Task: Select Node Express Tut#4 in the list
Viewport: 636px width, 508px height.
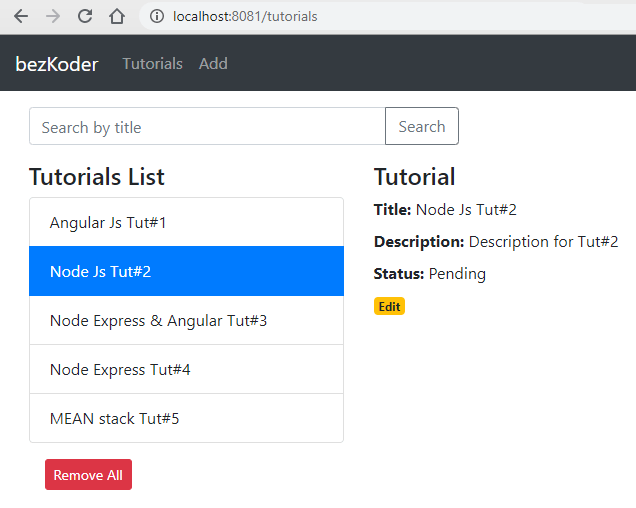Action: point(187,369)
